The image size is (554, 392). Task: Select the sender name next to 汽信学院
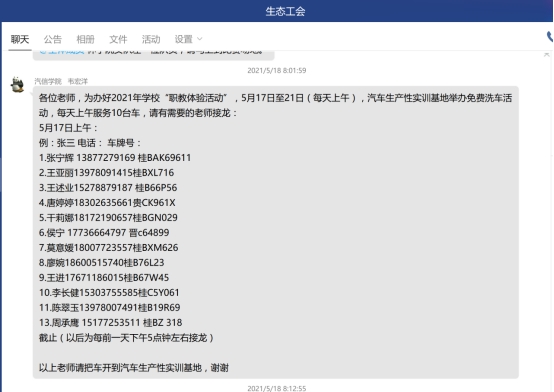(x=78, y=82)
